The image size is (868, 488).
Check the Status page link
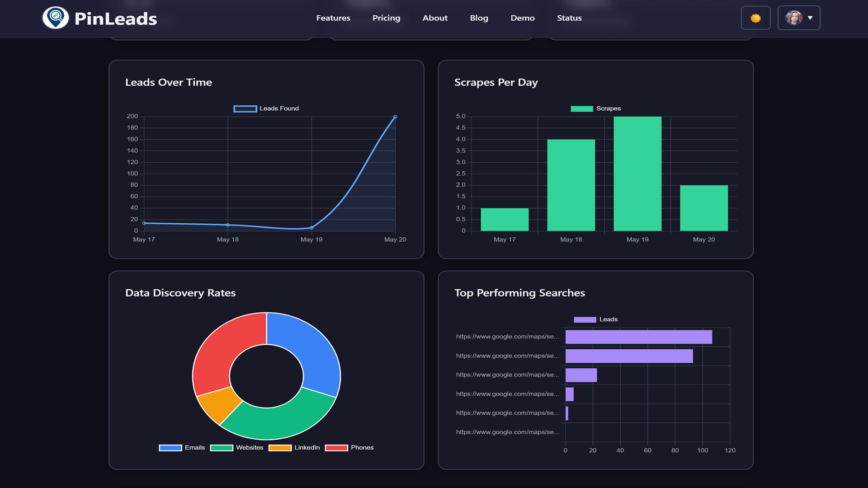(x=569, y=18)
